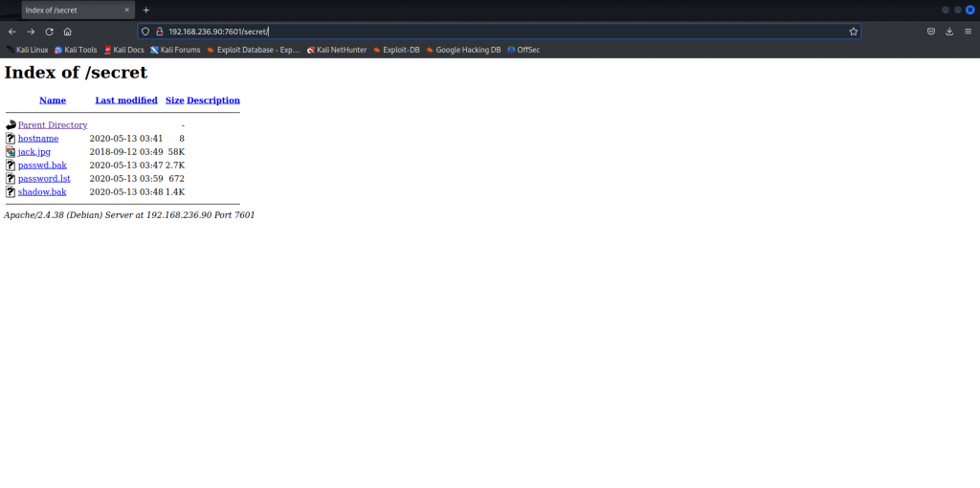Click the 2.7K size value
This screenshot has height=488, width=980.
point(175,165)
